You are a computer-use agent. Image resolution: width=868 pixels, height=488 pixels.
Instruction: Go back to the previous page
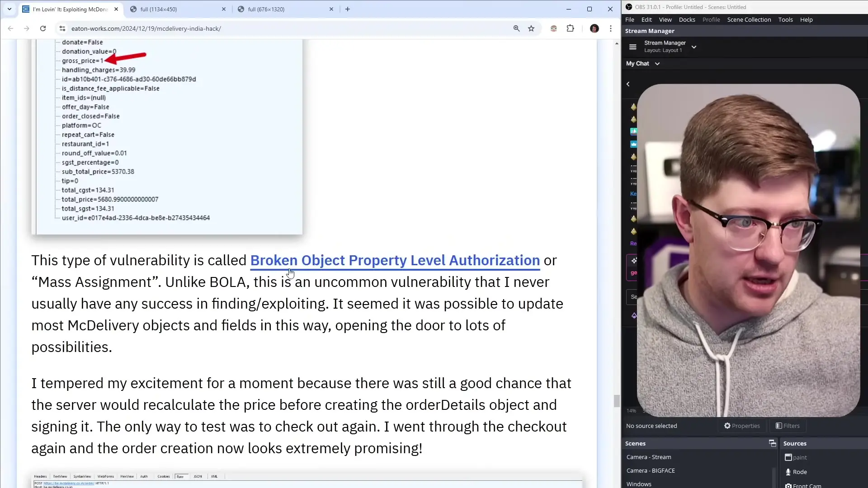(x=10, y=28)
